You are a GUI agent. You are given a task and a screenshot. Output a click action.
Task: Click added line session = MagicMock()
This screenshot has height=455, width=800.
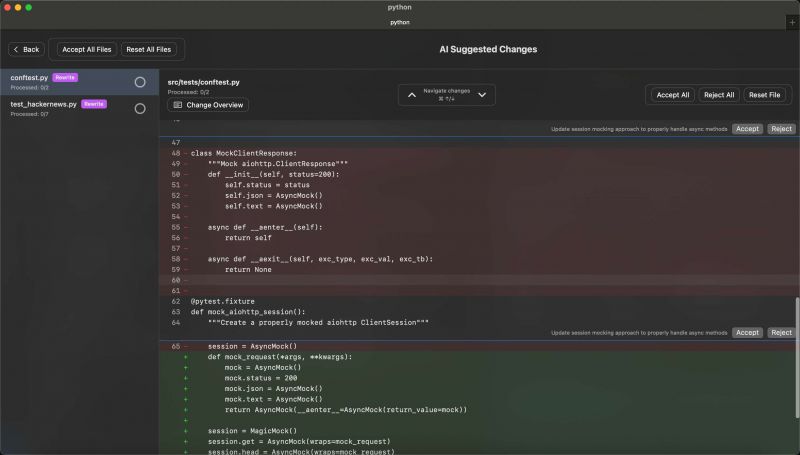252,431
